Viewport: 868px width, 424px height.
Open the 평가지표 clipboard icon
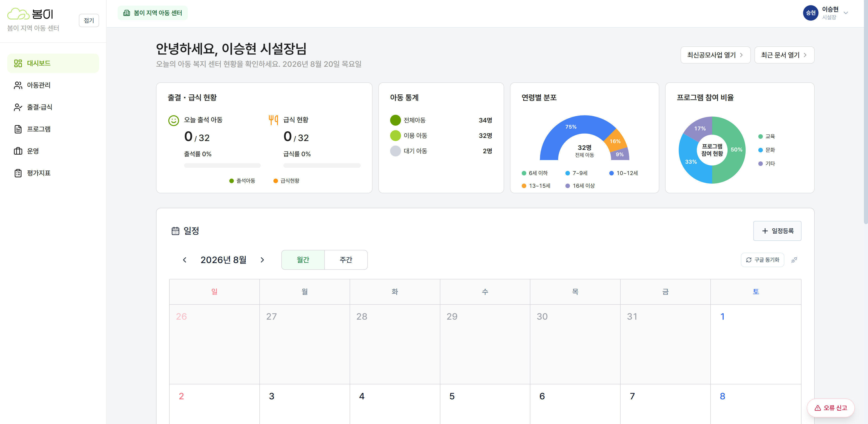pyautogui.click(x=18, y=173)
